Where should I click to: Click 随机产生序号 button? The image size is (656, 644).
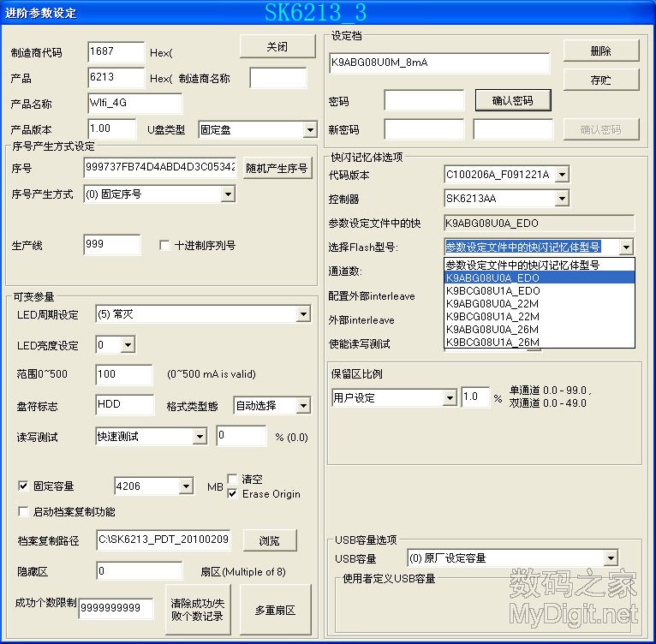tap(277, 168)
